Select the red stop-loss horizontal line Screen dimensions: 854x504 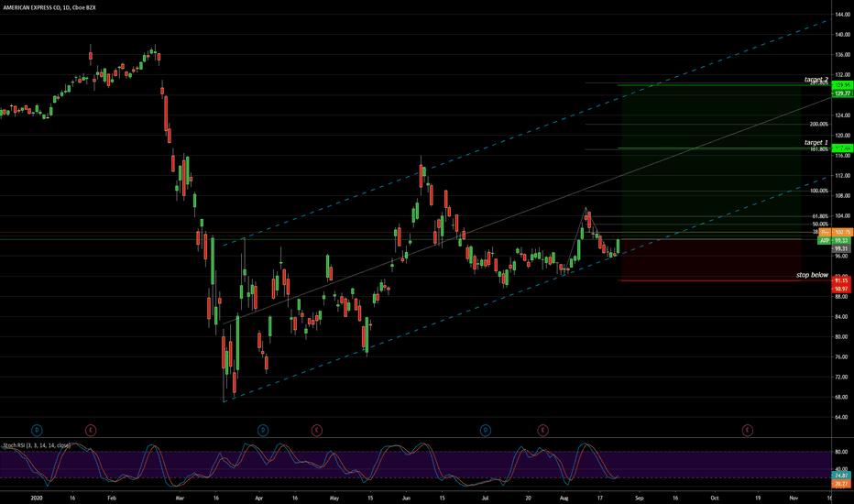[x=725, y=280]
